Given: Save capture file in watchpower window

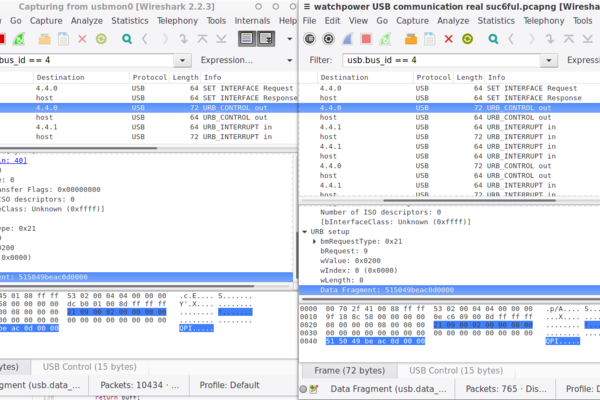Looking at the screenshot, I should click(x=430, y=39).
